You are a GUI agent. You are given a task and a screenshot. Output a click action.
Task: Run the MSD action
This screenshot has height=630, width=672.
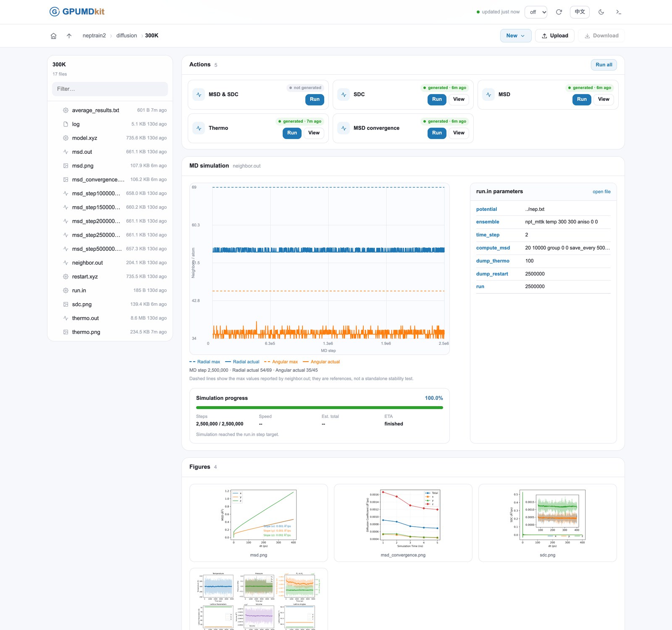582,100
